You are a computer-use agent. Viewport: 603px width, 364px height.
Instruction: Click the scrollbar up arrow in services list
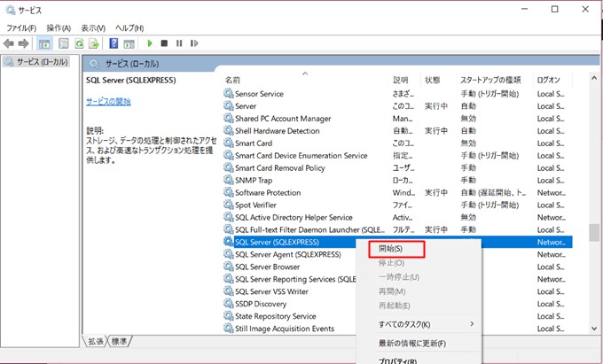[x=594, y=78]
